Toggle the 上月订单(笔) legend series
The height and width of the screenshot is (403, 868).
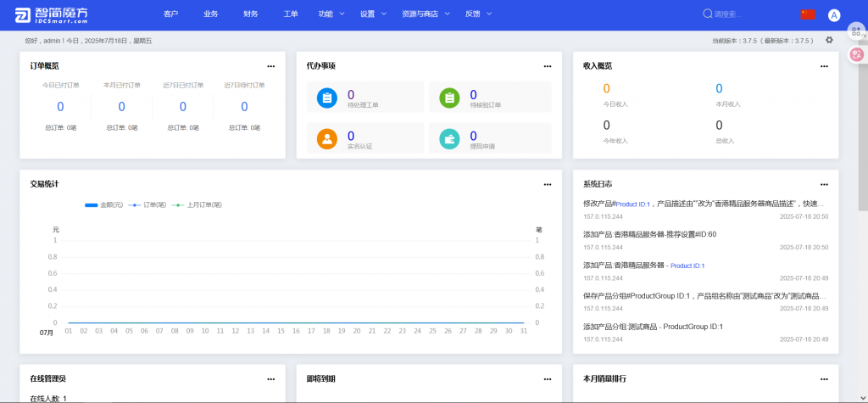(197, 204)
